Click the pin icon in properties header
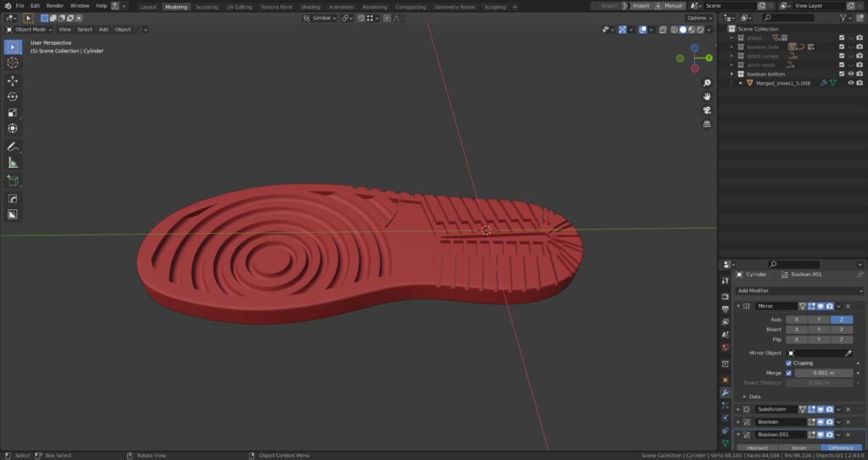This screenshot has height=460, width=868. coord(860,274)
